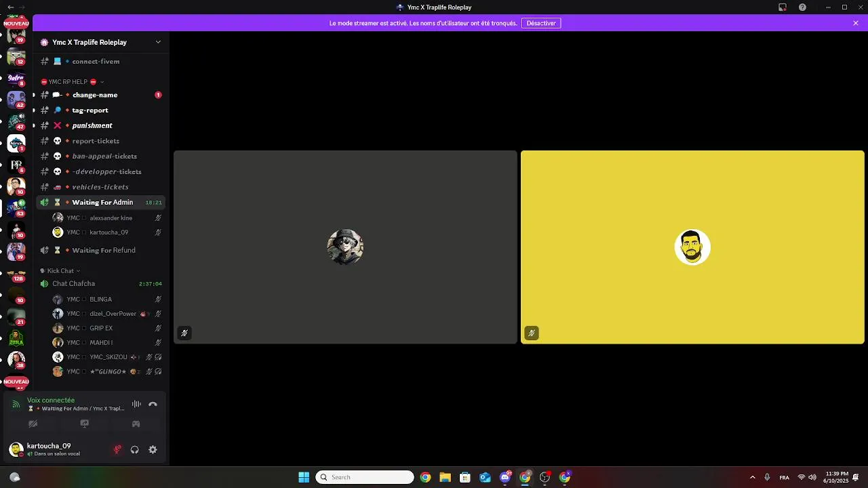Open the server icon with the 53 badge

click(x=16, y=208)
